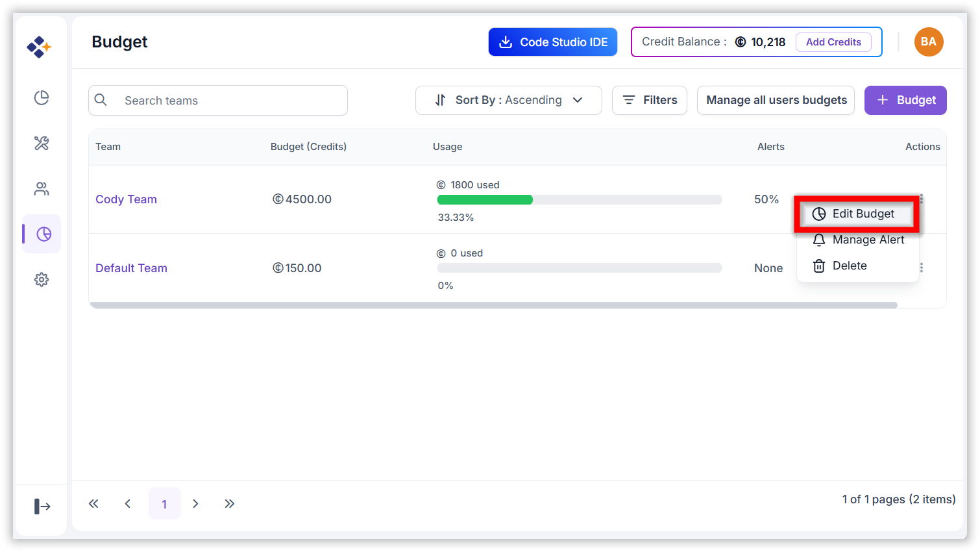Click the 10,218 credit balance value
Screen dimensions: 980x552
coord(768,42)
